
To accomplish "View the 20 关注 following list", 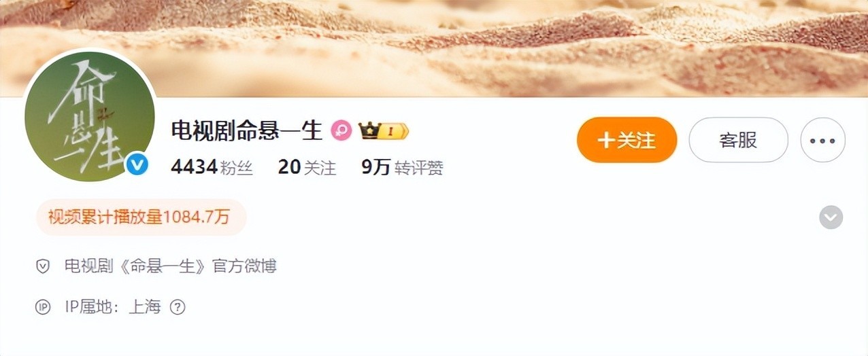I will point(307,167).
